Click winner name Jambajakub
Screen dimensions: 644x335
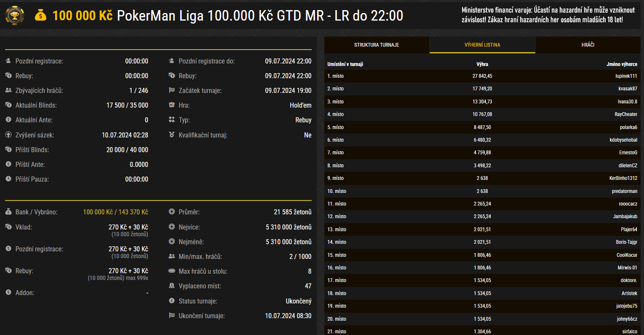point(625,216)
